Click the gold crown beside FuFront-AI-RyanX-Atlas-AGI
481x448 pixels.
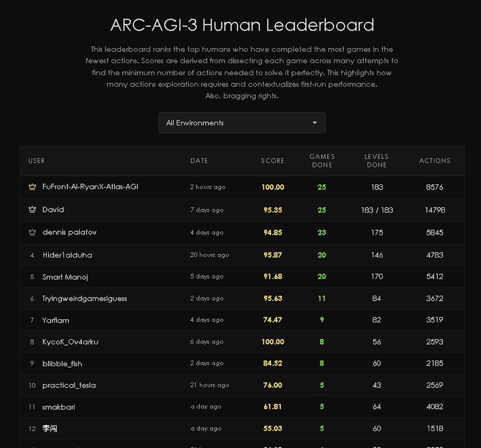(x=32, y=187)
